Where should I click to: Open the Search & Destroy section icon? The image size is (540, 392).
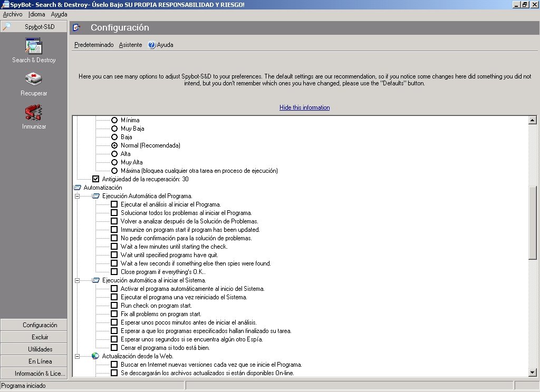coord(33,46)
